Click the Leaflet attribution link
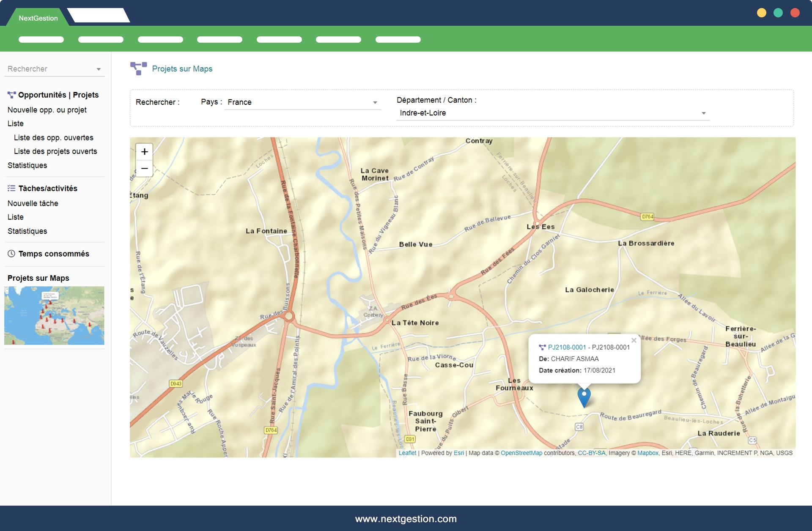This screenshot has width=812, height=531. [407, 453]
